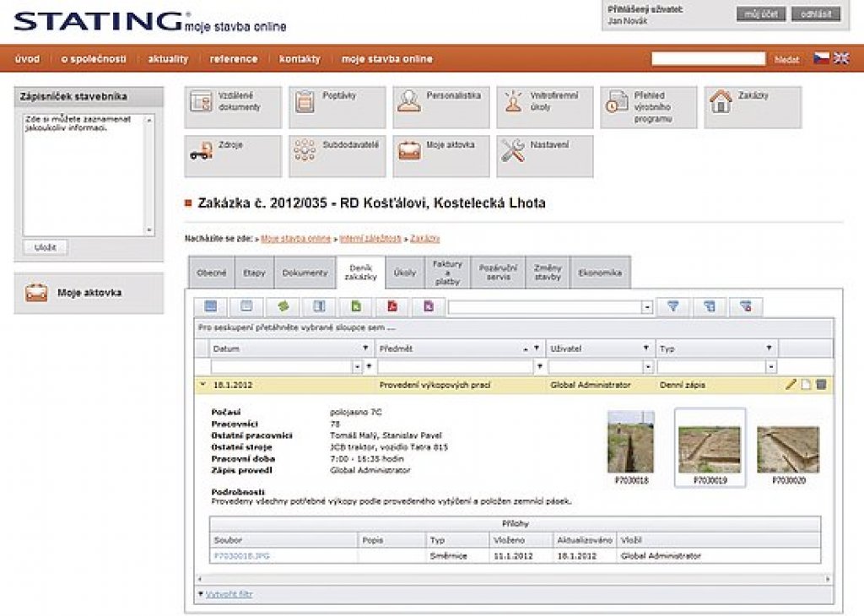This screenshot has height=616, width=864.
Task: Select 'aktuality' in top navigation menu
Action: point(168,59)
